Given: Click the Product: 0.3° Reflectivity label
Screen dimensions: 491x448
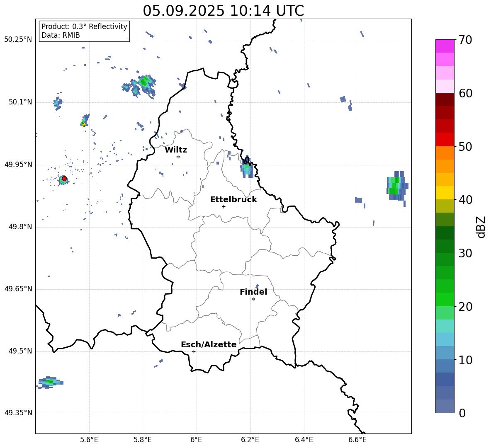Looking at the screenshot, I should (84, 27).
